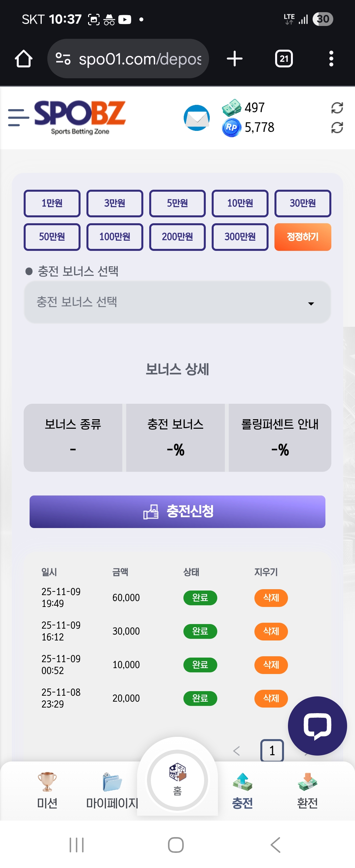Open the live chat bubble
The image size is (355, 868).
coord(317,725)
